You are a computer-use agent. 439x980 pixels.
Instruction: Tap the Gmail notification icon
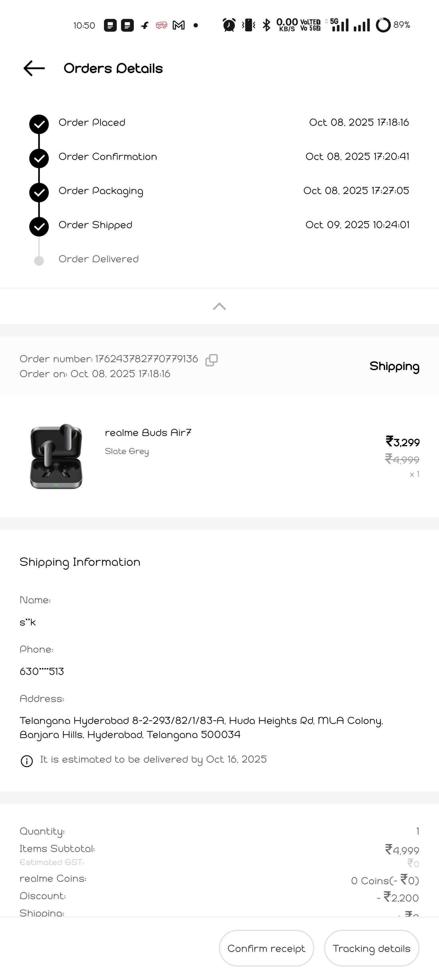[179, 26]
